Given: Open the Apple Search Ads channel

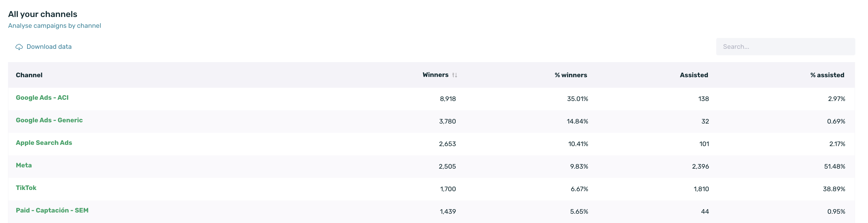Looking at the screenshot, I should click(x=44, y=142).
